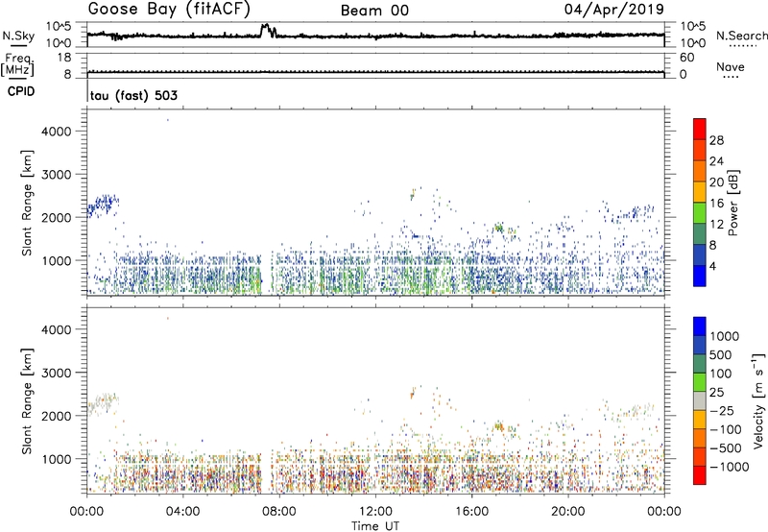Click the 'CPID' label

point(21,91)
